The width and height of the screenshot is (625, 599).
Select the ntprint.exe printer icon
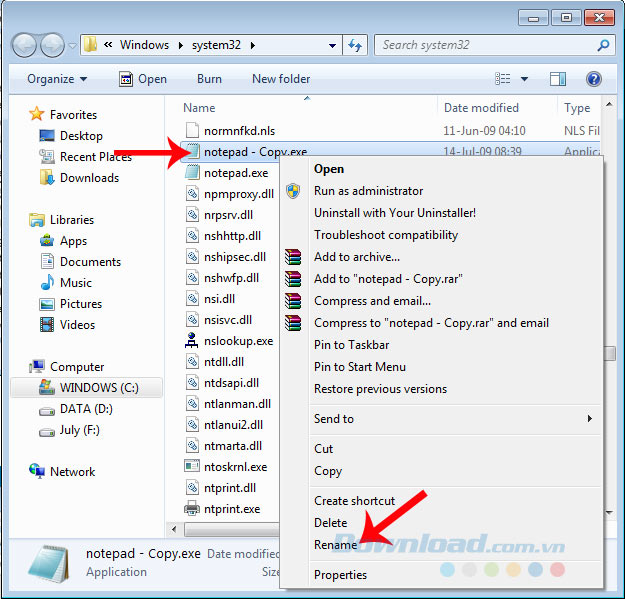coord(192,509)
